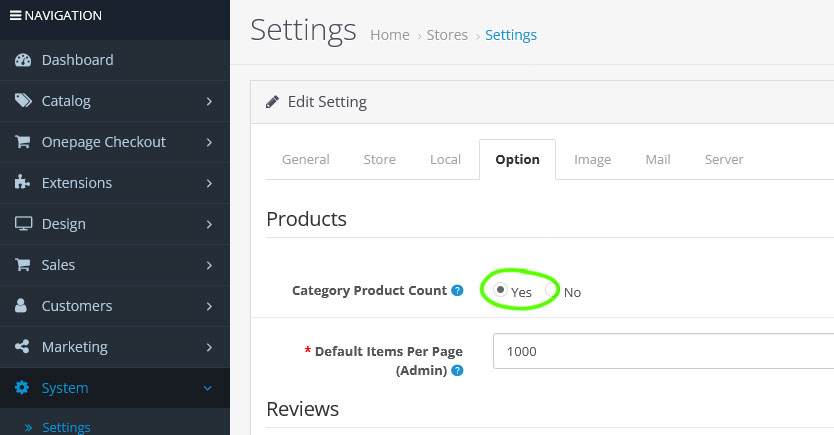The width and height of the screenshot is (834, 435).
Task: Click the Extensions puzzle piece icon
Action: pyautogui.click(x=23, y=183)
